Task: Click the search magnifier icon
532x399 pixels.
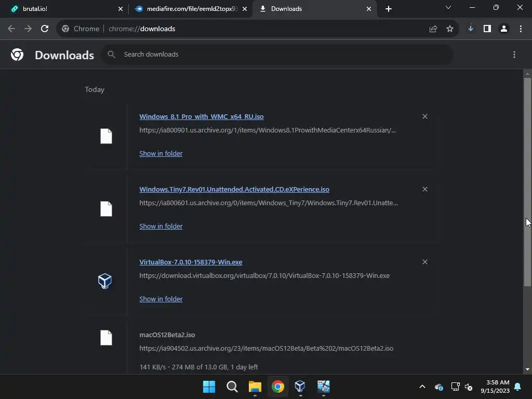Action: 111,54
